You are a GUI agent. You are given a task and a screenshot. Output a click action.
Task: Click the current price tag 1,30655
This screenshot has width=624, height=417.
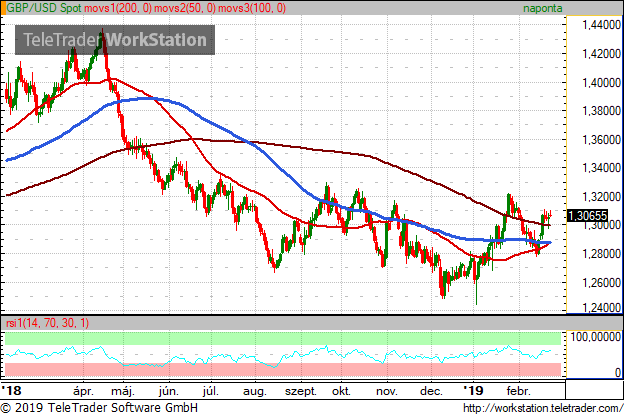click(587, 216)
